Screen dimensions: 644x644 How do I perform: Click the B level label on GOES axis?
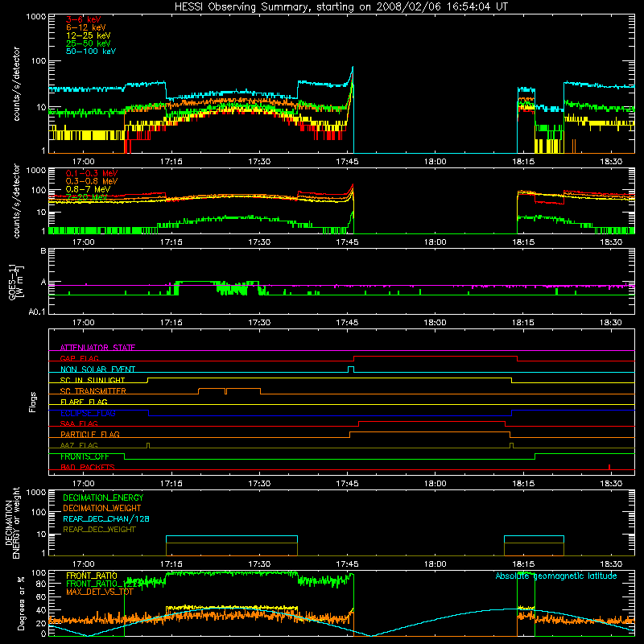[x=43, y=250]
